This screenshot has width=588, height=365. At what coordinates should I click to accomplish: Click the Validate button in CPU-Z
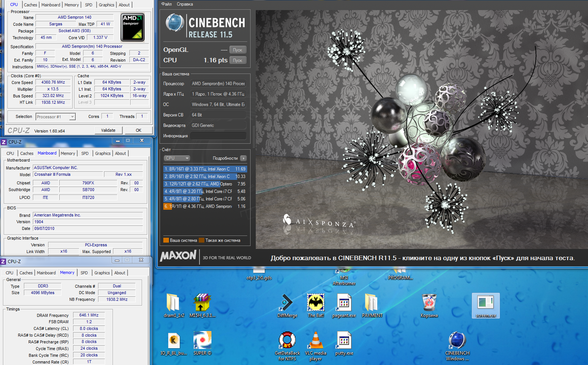[x=108, y=130]
